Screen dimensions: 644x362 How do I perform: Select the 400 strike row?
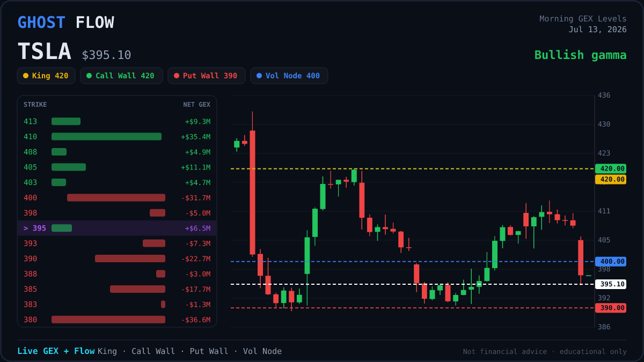click(x=117, y=198)
